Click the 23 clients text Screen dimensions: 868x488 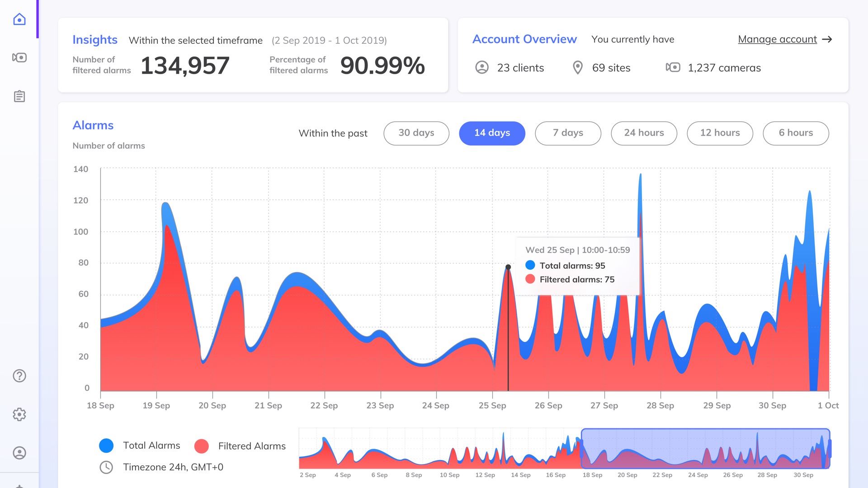click(520, 68)
